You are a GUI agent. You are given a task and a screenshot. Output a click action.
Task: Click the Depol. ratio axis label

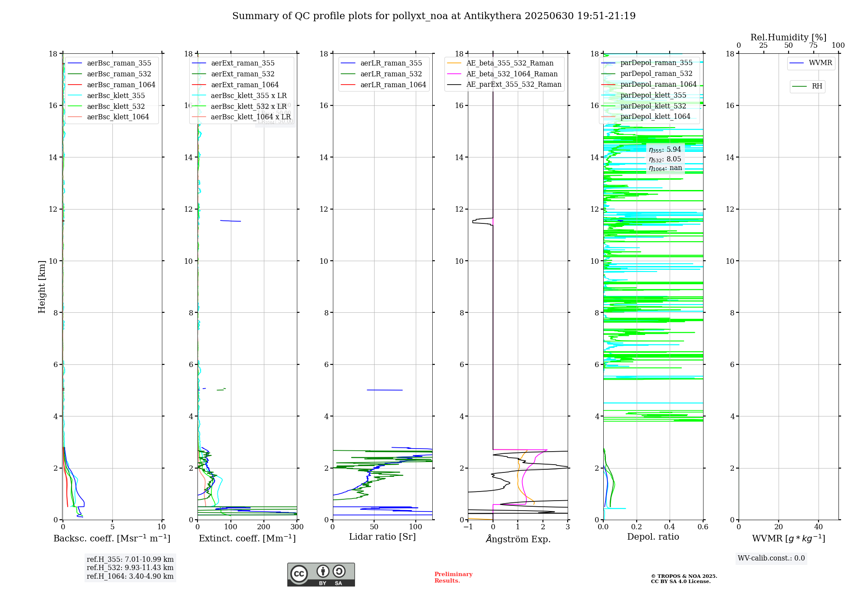pos(653,537)
